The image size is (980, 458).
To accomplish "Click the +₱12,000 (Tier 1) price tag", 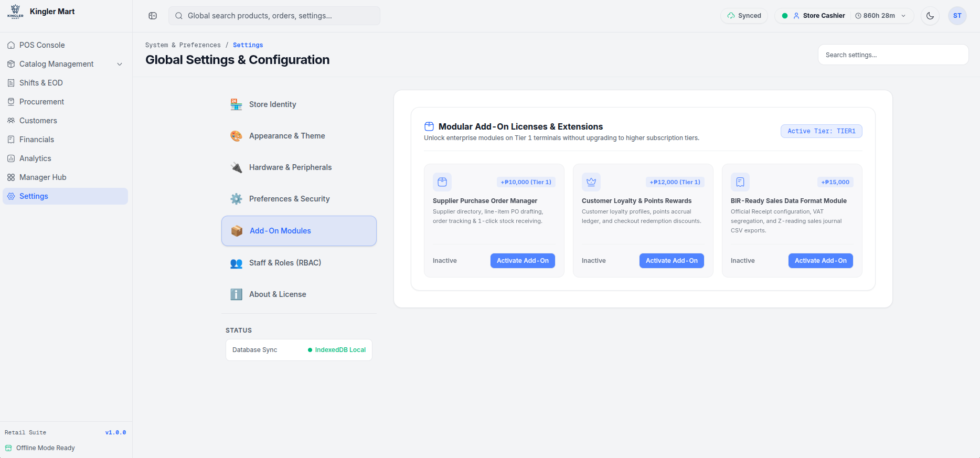I will [x=675, y=182].
